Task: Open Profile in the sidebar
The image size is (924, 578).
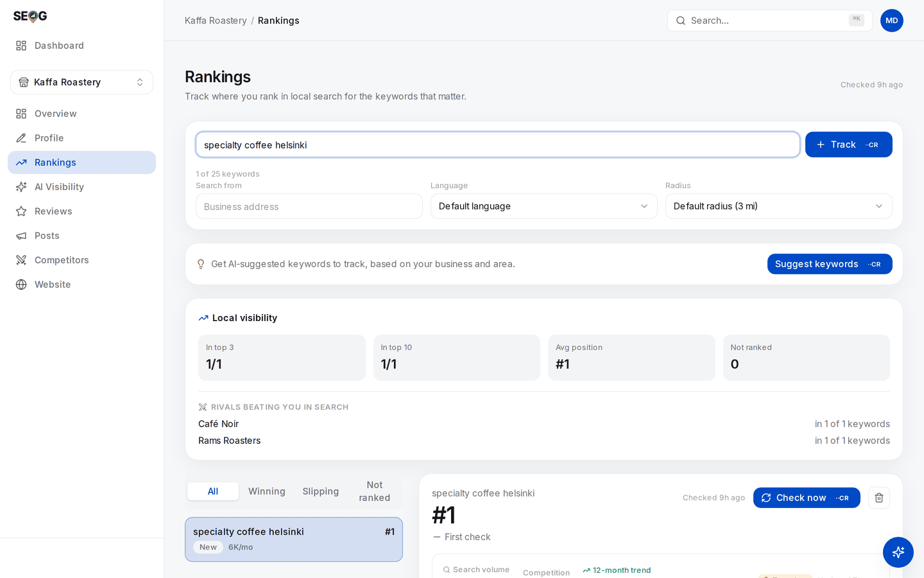Action: tap(81, 138)
